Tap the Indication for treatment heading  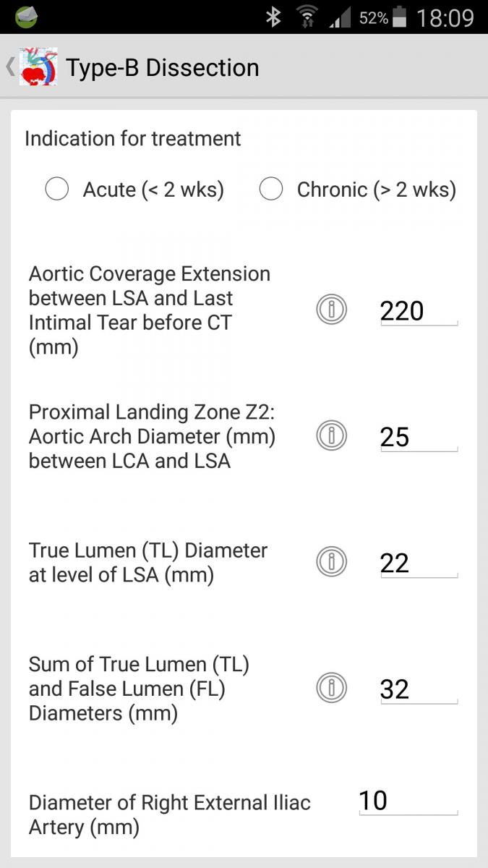pyautogui.click(x=133, y=138)
